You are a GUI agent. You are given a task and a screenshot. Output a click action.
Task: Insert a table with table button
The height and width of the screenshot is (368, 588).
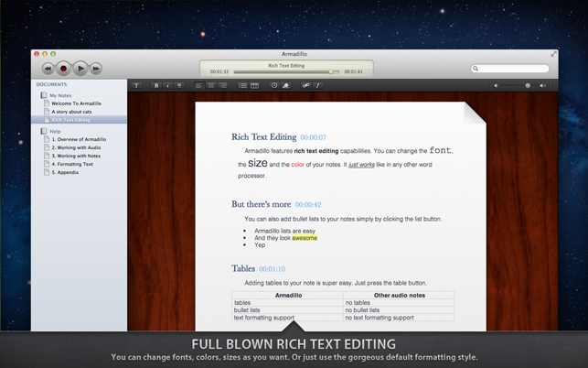[x=254, y=86]
